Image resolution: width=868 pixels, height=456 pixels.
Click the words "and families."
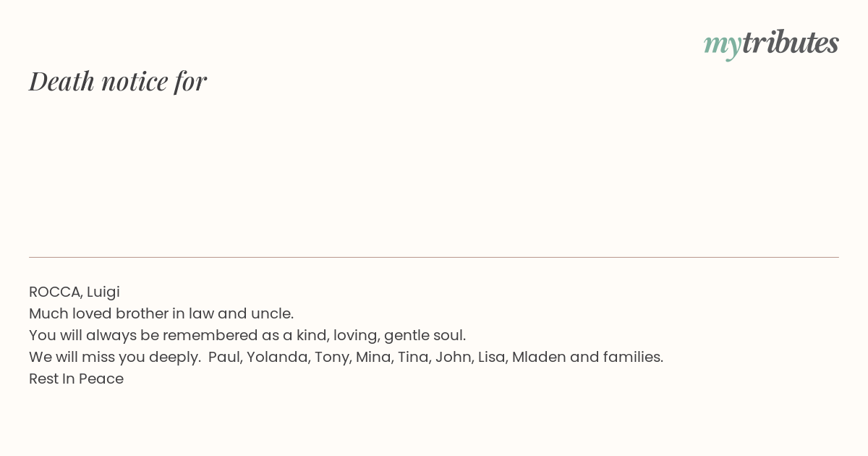[x=616, y=358]
